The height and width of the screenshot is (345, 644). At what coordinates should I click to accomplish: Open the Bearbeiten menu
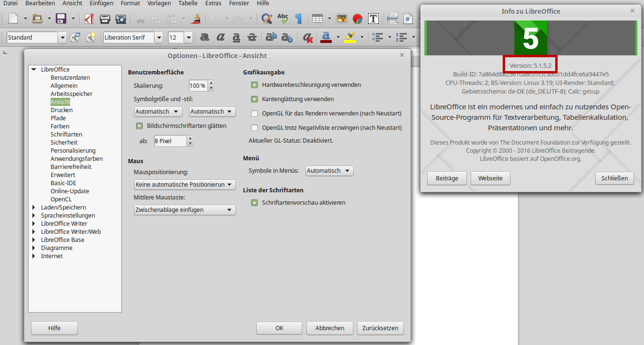pos(40,3)
